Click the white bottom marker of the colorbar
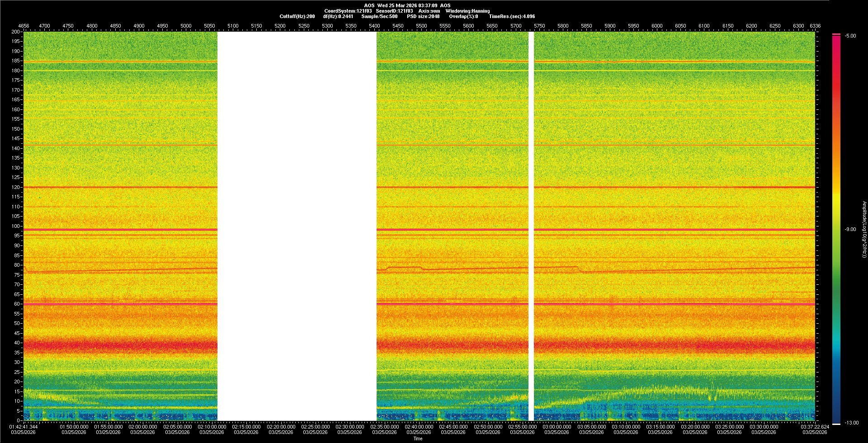This screenshot has height=443, width=868. pyautogui.click(x=836, y=424)
